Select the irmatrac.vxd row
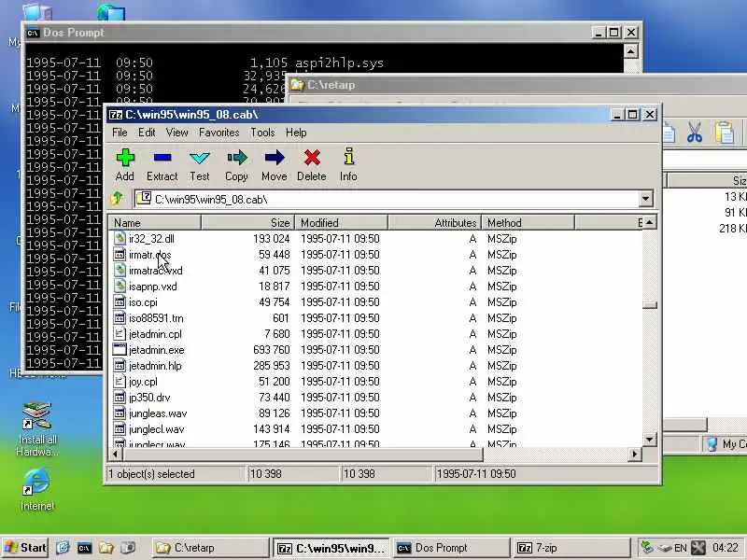 (374, 271)
